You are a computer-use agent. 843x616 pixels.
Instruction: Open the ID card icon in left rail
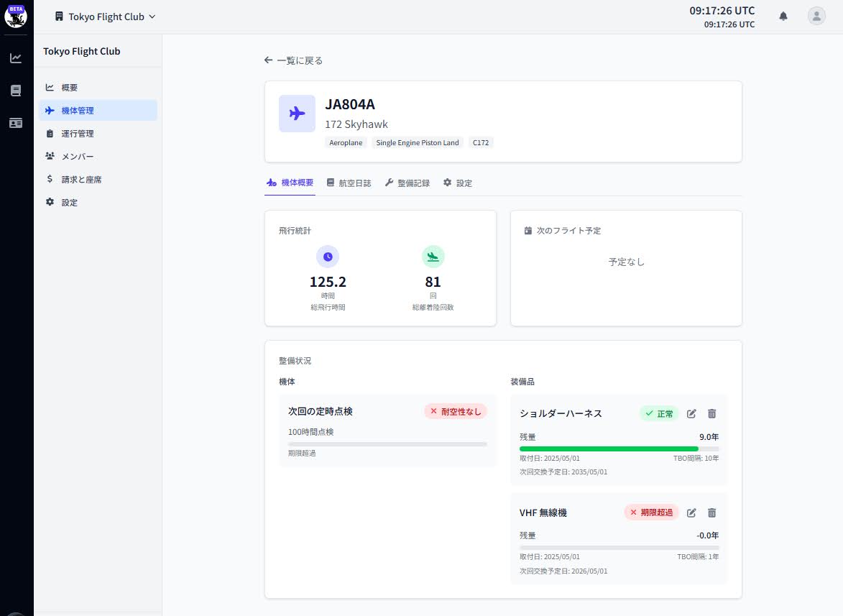(x=16, y=123)
